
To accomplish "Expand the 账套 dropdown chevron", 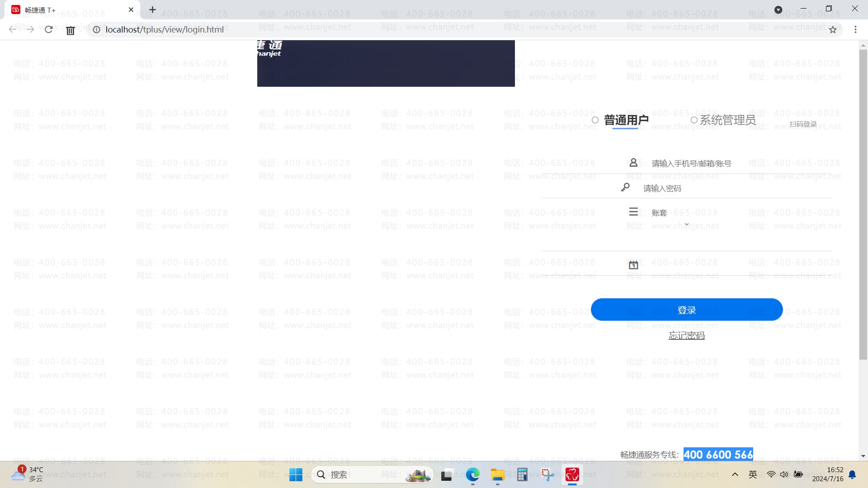I will pyautogui.click(x=687, y=225).
